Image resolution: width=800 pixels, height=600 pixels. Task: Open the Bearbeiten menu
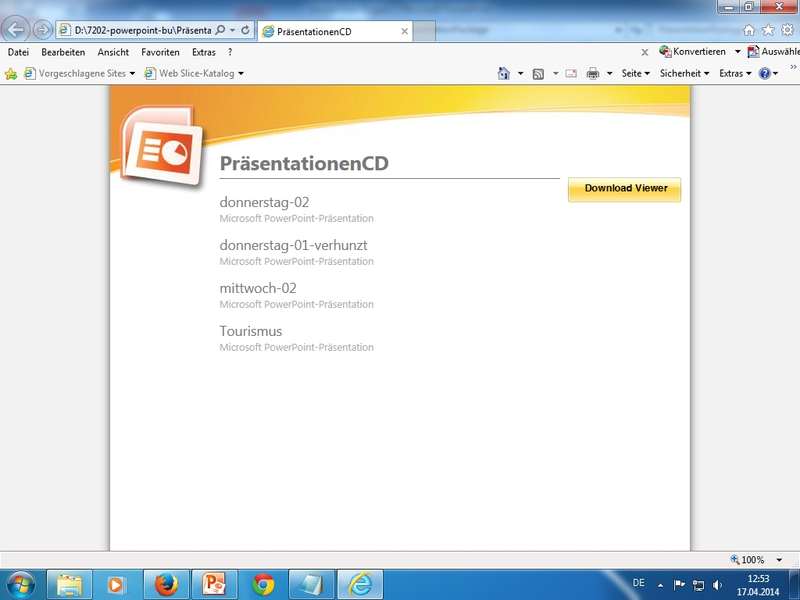(63, 52)
